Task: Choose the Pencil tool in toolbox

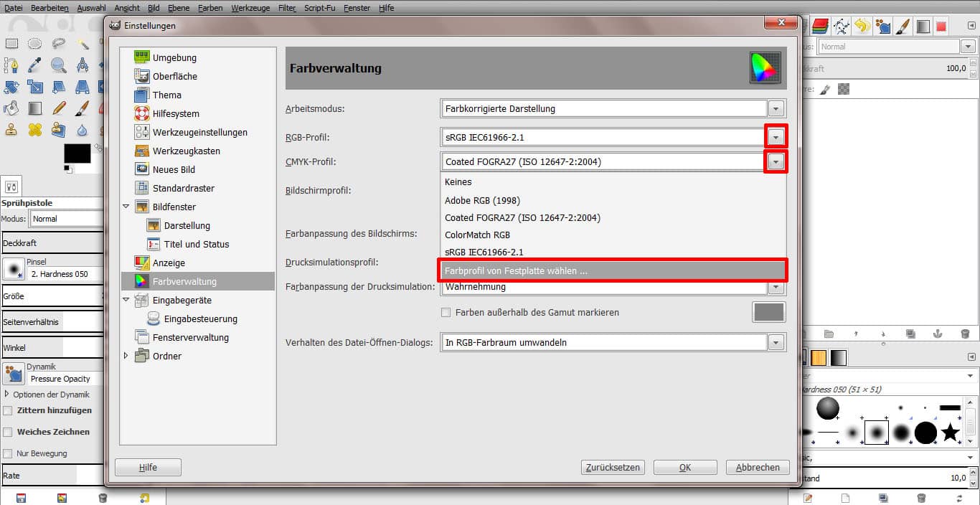Action: pos(59,108)
